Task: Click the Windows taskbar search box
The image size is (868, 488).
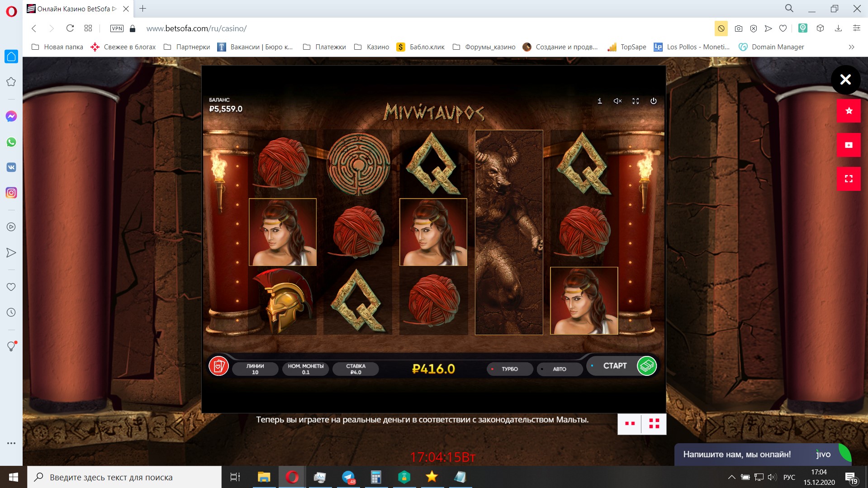Action: coord(124,477)
